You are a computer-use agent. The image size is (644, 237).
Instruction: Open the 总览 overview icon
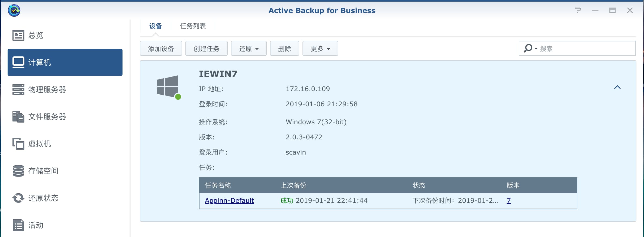18,35
